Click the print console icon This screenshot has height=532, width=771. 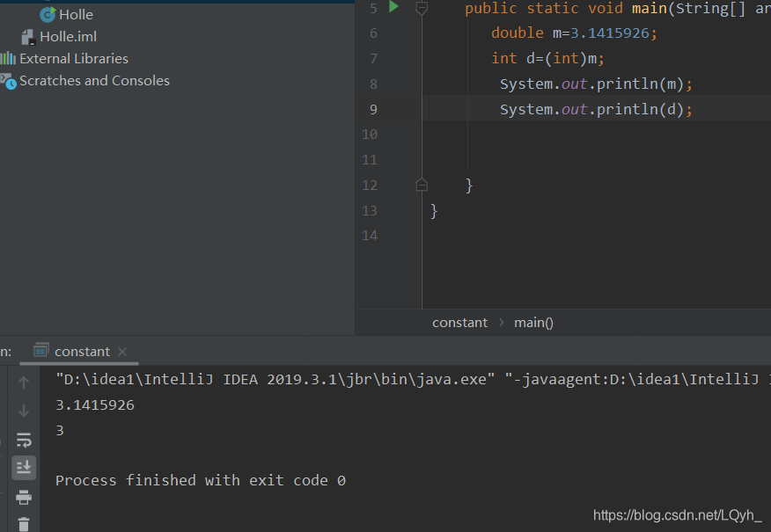click(24, 497)
